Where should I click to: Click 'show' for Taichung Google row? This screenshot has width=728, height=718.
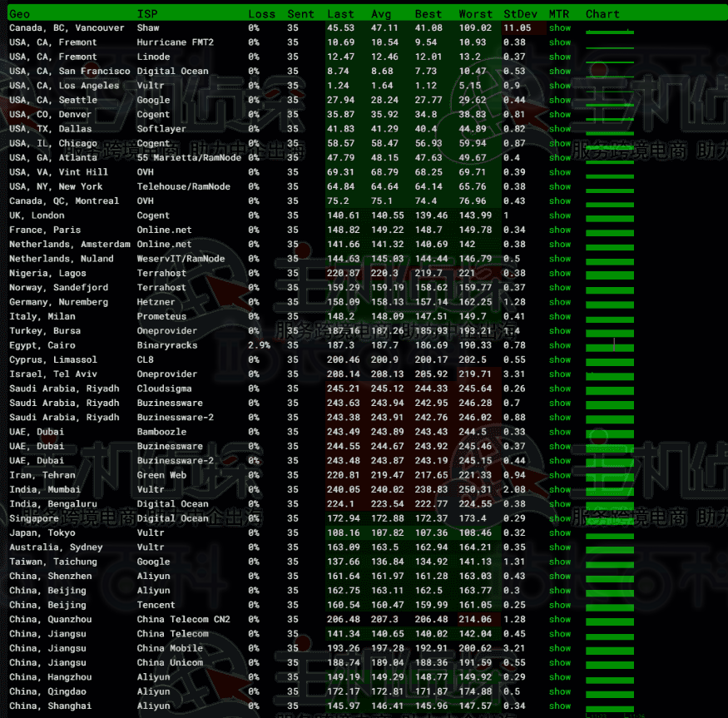(559, 562)
